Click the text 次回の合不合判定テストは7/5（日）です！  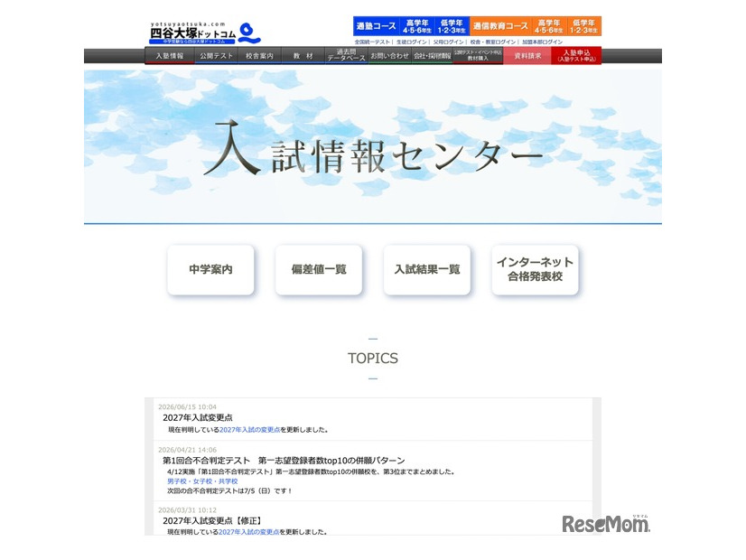point(229,491)
